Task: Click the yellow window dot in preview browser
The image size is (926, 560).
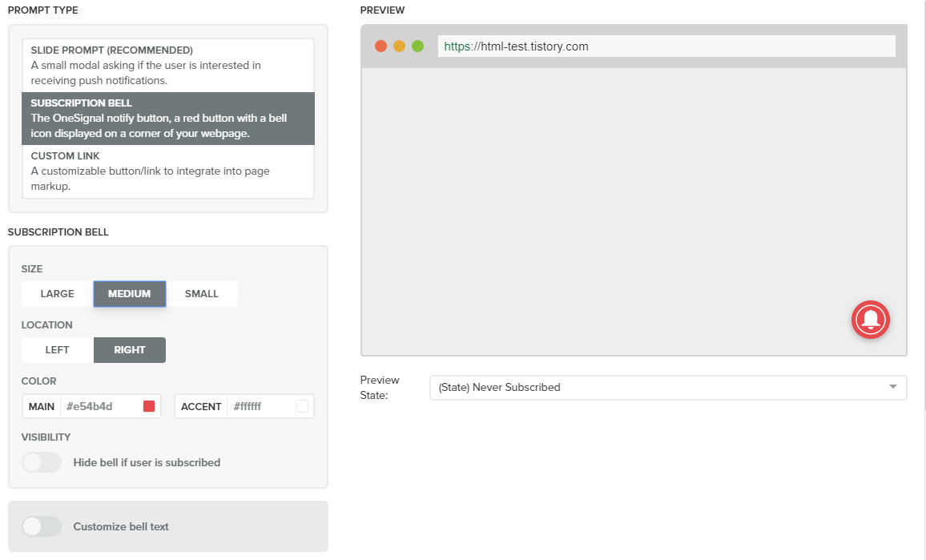Action: pyautogui.click(x=400, y=46)
